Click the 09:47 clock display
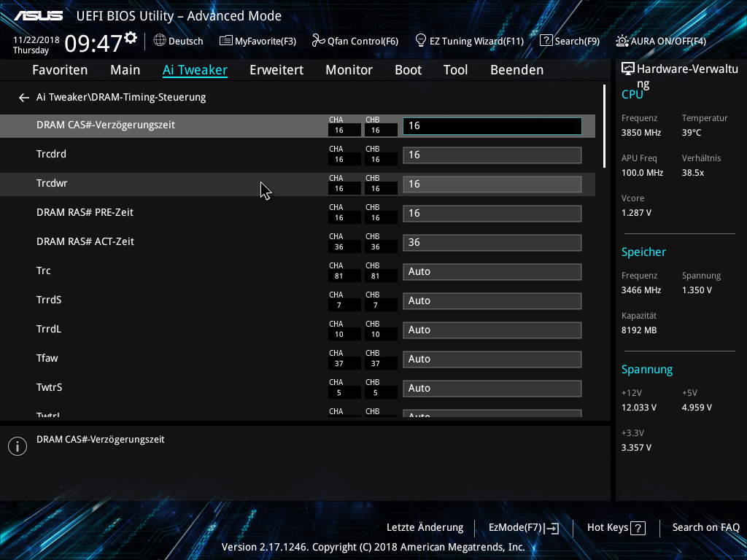Viewport: 747px width, 560px height. 94,43
